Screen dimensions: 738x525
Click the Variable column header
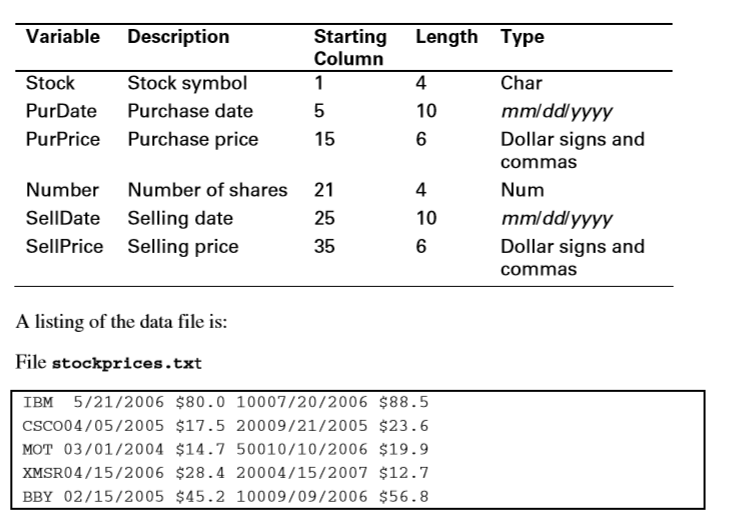[62, 37]
